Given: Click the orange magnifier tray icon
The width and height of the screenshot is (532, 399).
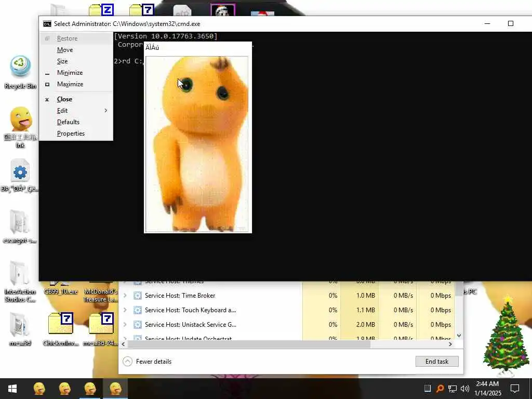Looking at the screenshot, I should click(440, 389).
